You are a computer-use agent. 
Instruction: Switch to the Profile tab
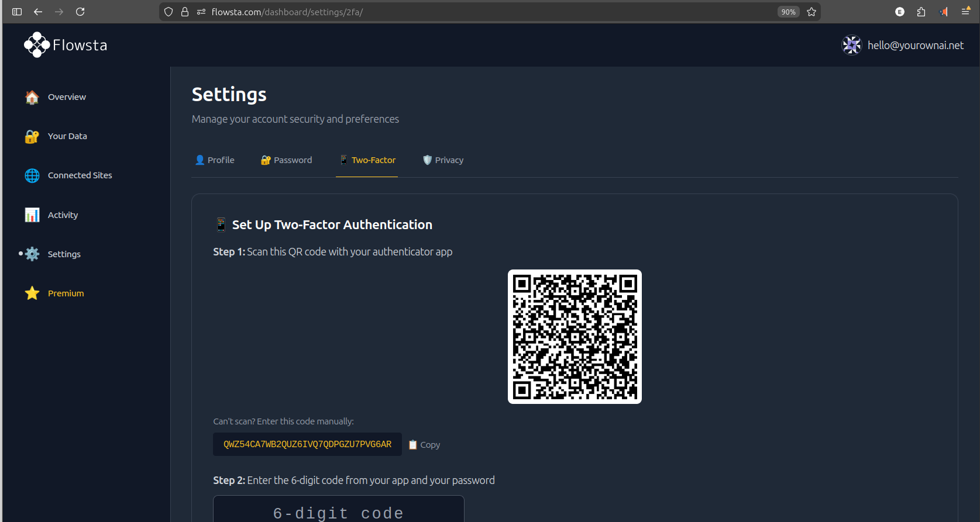(215, 160)
